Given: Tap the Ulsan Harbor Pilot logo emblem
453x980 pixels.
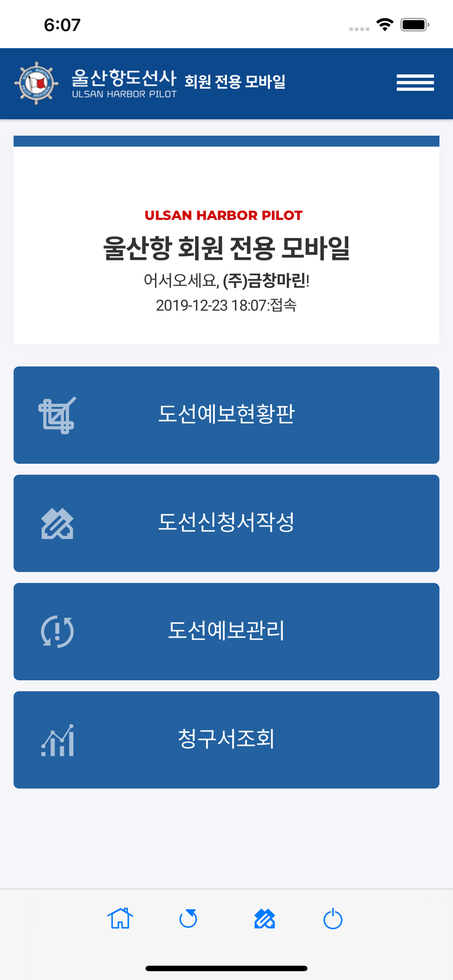Looking at the screenshot, I should click(x=36, y=83).
